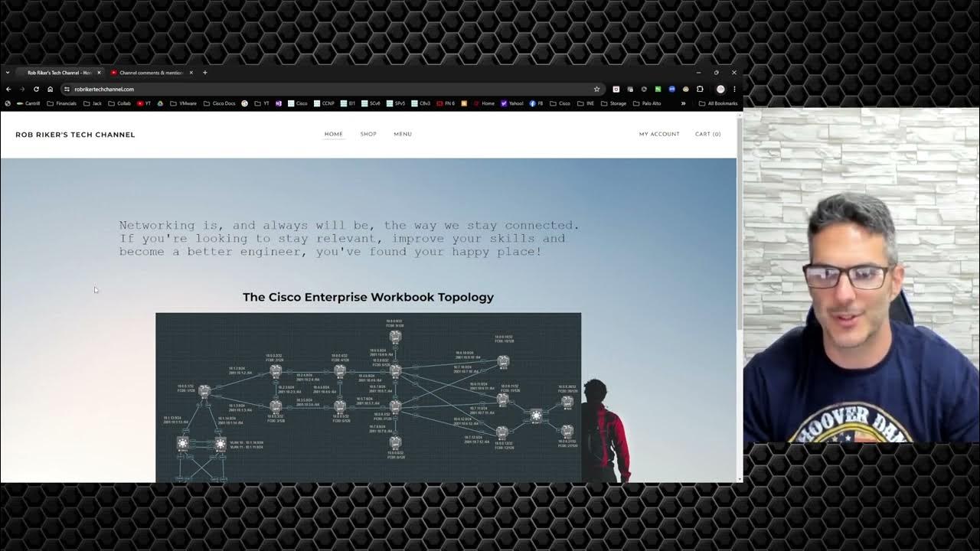Image resolution: width=980 pixels, height=551 pixels.
Task: Click The Cisco Enterprise Workbook Topology heading
Action: pos(368,297)
